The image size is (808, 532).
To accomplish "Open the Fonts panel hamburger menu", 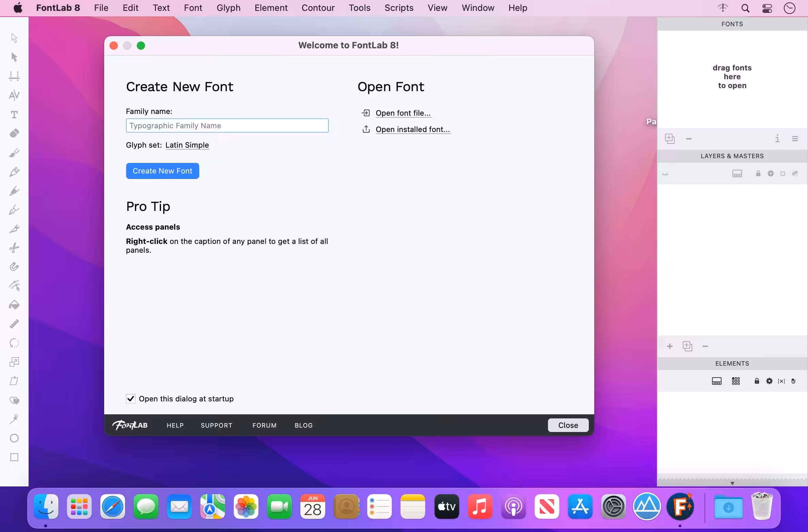I will tap(795, 138).
